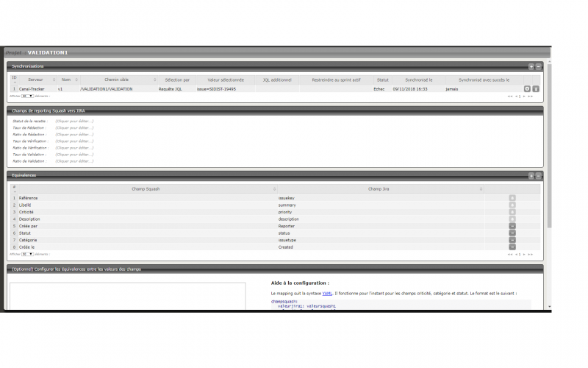Screen dimensions: 588x368
Task: Remove the Créée le equivalence row
Action: coord(512,247)
